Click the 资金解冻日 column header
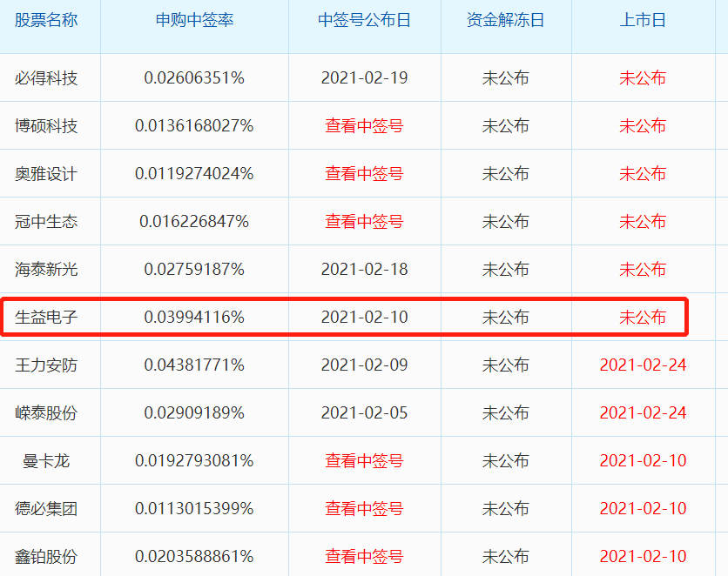The image size is (728, 576). pos(505,20)
